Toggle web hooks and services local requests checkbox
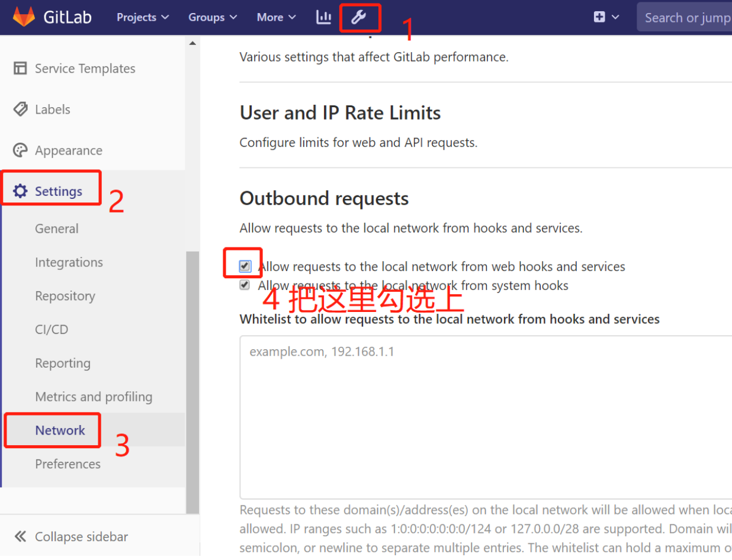This screenshot has height=560, width=732. [245, 266]
